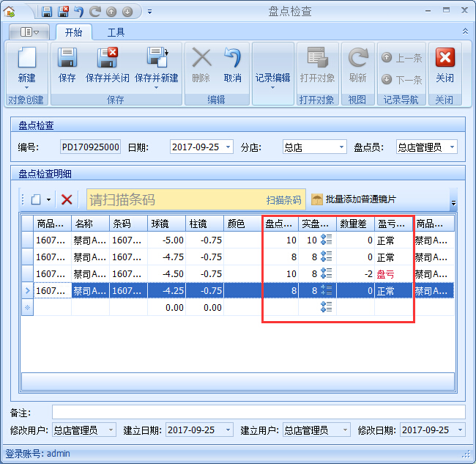476x464 pixels.
Task: Switch to the 工具 ribbon tab
Action: 116,32
